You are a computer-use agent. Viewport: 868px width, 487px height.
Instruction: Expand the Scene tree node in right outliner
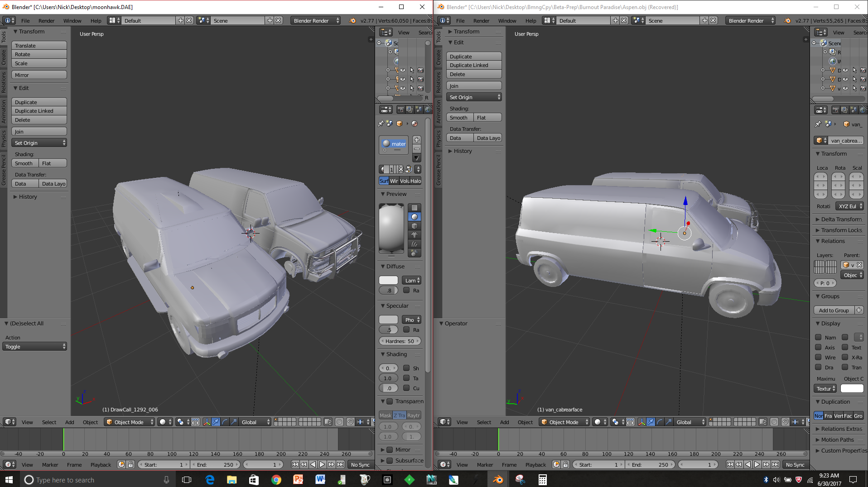point(815,43)
